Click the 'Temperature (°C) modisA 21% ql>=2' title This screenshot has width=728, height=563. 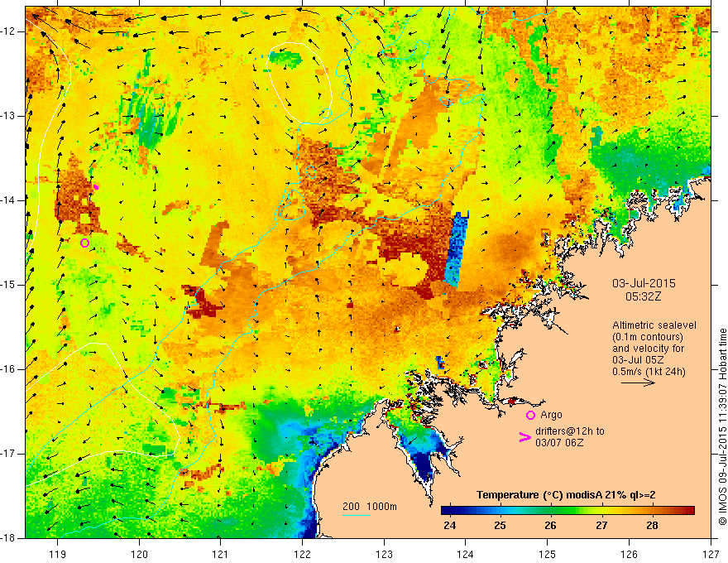[x=566, y=495]
